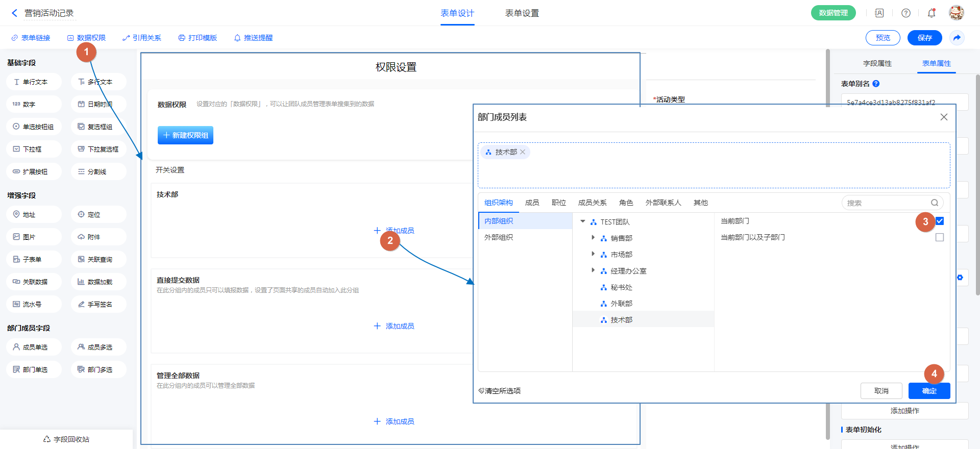Click the 搜索 input field
Viewport: 980px width, 449px height.
tap(886, 203)
